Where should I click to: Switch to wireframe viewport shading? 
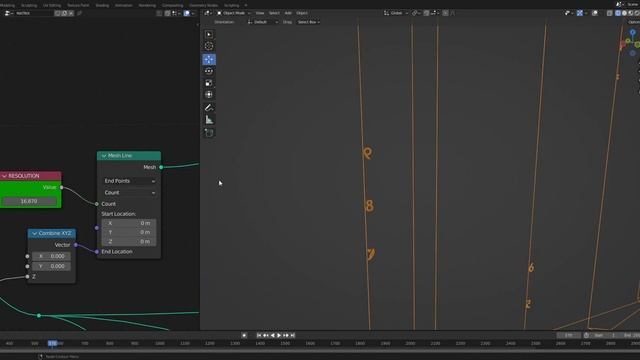(x=618, y=13)
